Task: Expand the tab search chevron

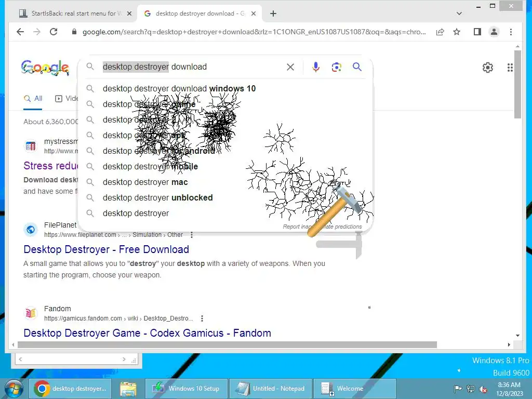Action: pos(459,14)
